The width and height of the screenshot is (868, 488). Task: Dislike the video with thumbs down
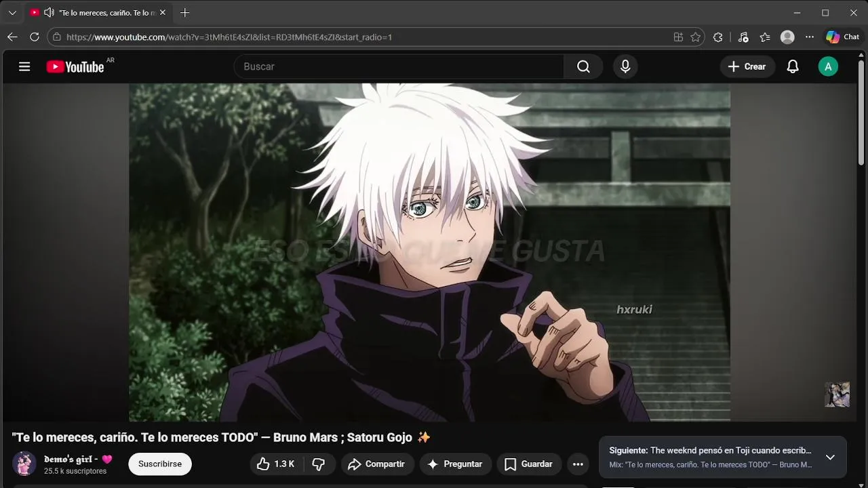319,464
